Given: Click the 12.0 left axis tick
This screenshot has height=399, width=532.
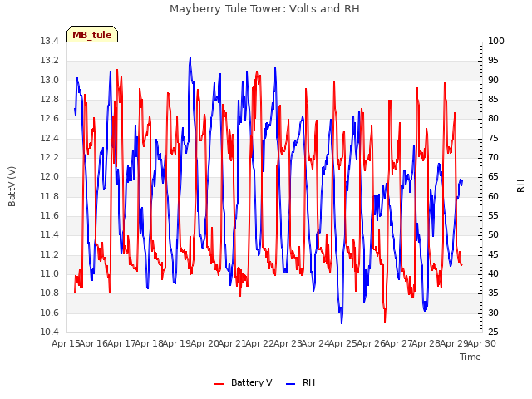Looking at the screenshot, I should tap(49, 177).
